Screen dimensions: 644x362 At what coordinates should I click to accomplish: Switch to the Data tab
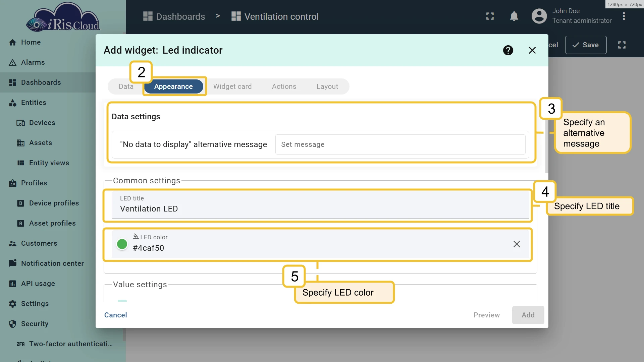[126, 86]
